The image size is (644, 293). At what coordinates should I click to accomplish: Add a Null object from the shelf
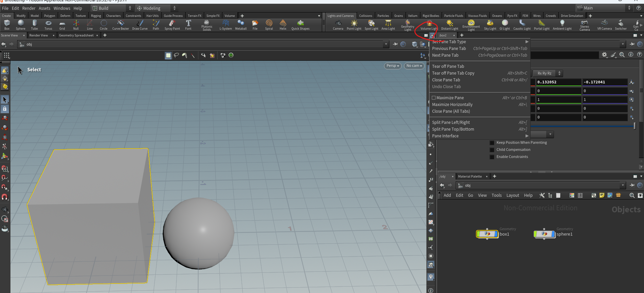[x=76, y=25]
